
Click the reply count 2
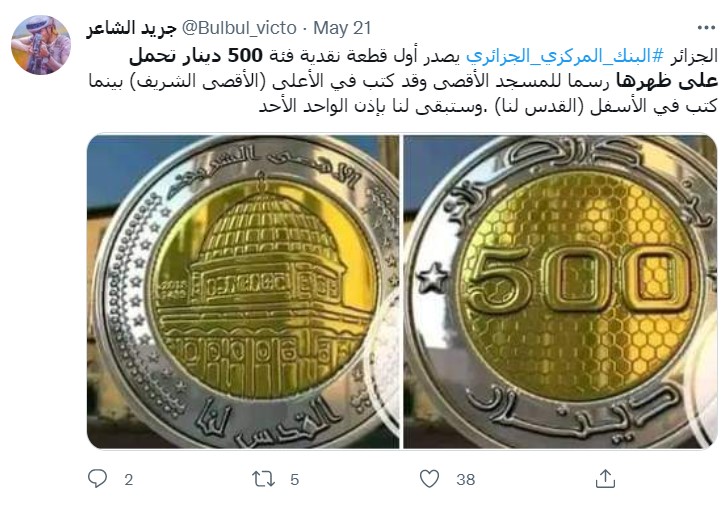128,480
